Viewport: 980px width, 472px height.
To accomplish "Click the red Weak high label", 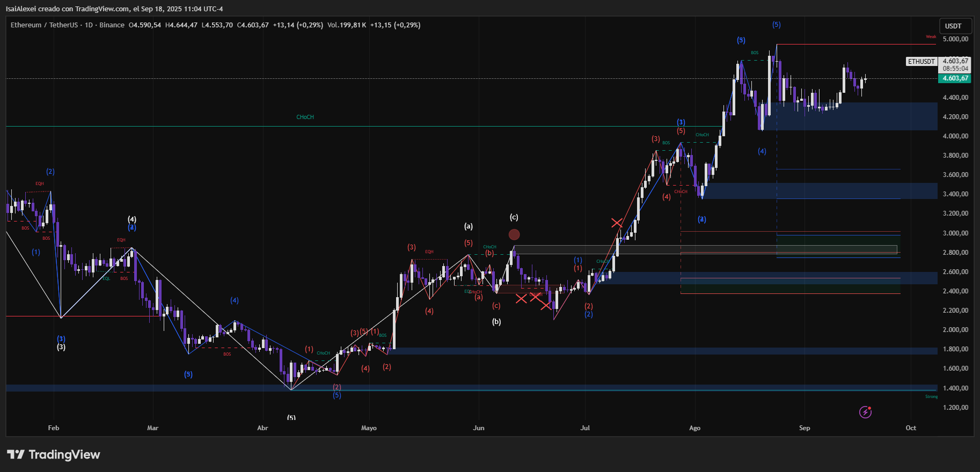I will coord(931,37).
